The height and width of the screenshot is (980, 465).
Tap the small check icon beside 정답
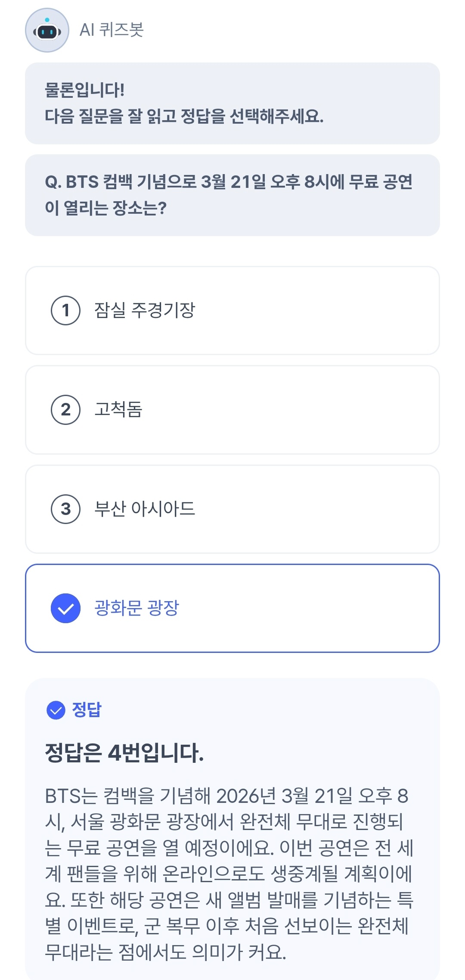(56, 710)
